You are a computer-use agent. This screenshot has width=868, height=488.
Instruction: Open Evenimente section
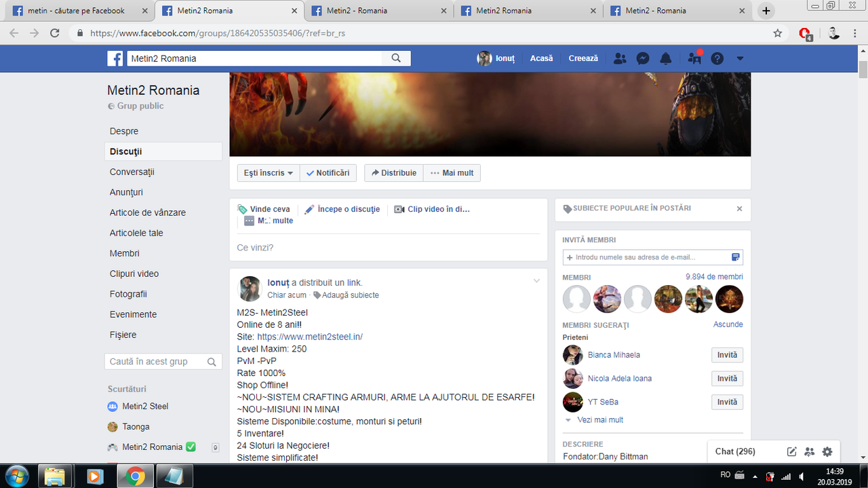133,314
